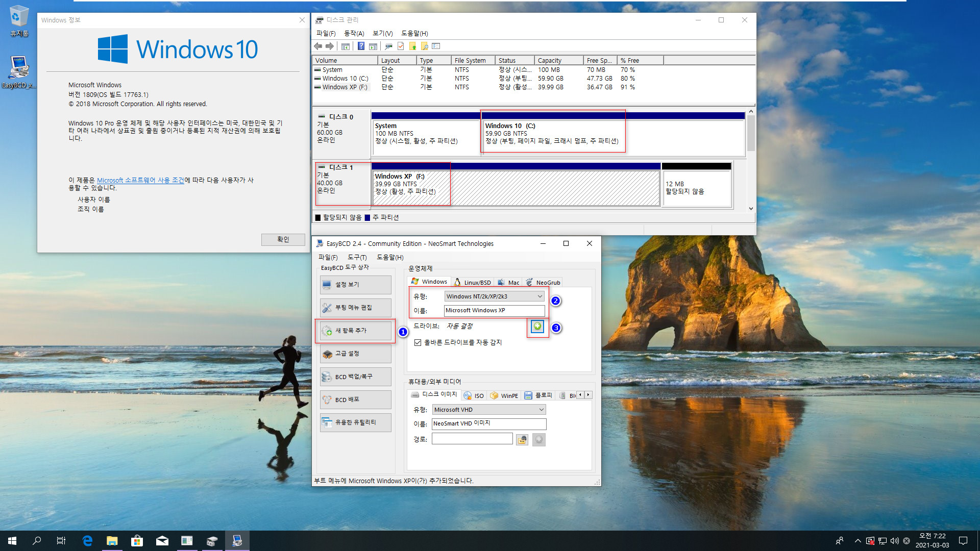Select the 디스크 이미지 tab
Screen dimensions: 980x551
click(434, 394)
